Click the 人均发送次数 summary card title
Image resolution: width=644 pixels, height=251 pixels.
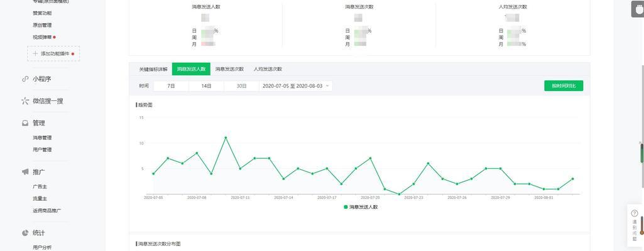[513, 7]
